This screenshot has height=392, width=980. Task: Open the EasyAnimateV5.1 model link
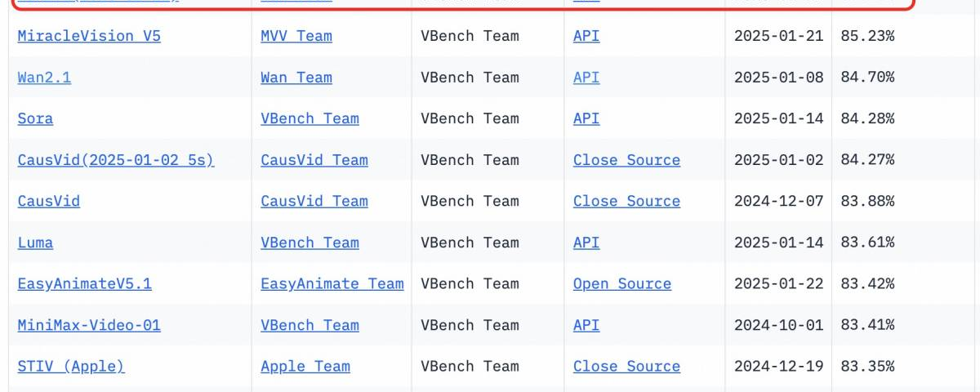pos(84,283)
